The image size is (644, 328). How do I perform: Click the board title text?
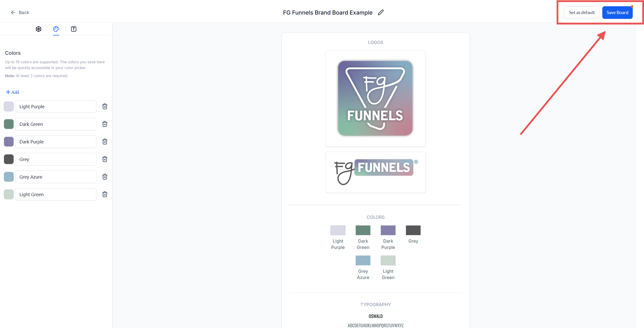[328, 13]
